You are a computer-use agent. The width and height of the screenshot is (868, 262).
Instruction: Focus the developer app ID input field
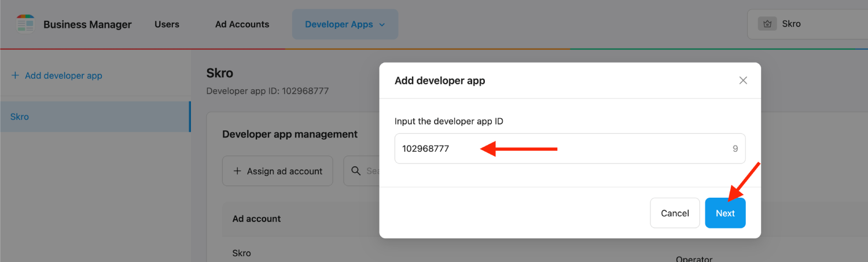tap(570, 148)
